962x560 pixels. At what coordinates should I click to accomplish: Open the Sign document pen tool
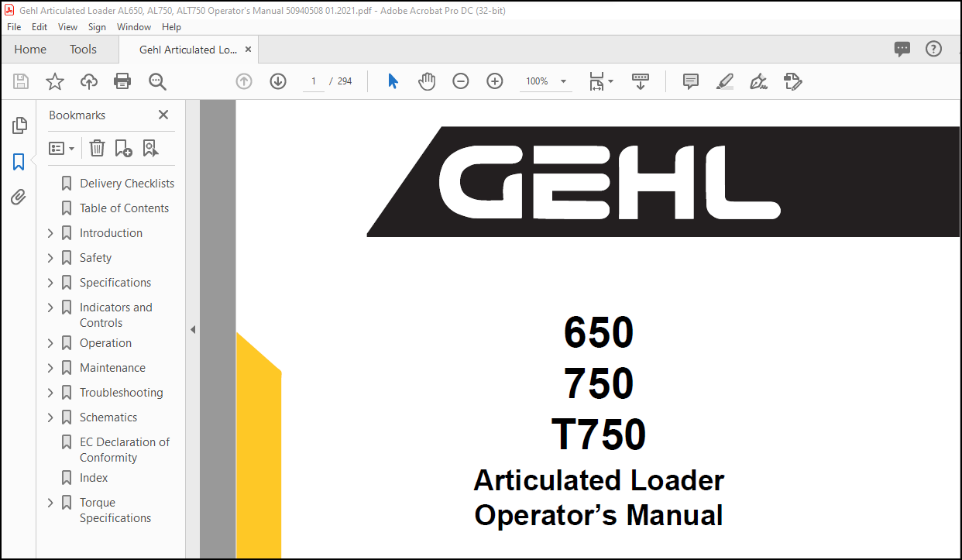click(759, 81)
